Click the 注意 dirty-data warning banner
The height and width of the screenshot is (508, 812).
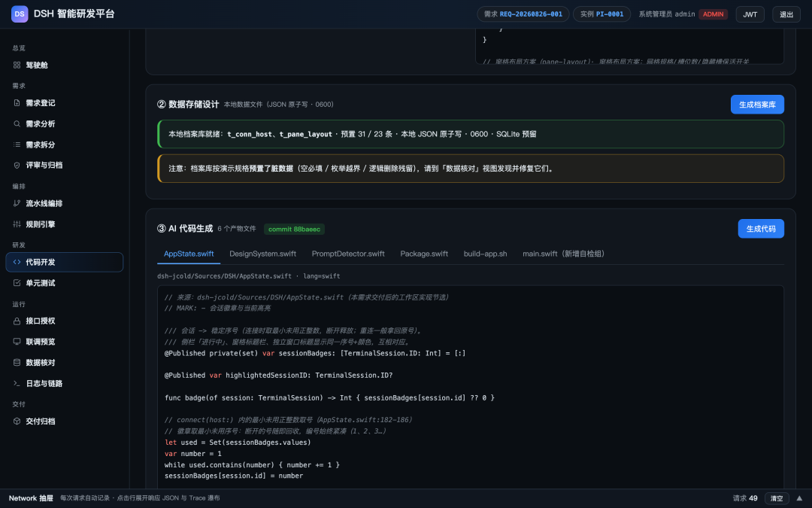[x=471, y=169]
